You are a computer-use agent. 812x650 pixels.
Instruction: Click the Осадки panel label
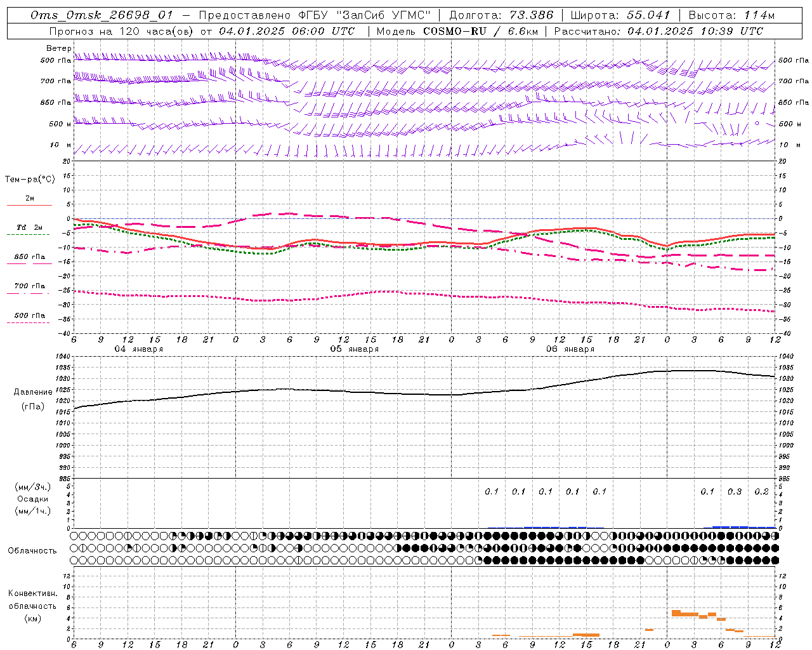point(33,499)
